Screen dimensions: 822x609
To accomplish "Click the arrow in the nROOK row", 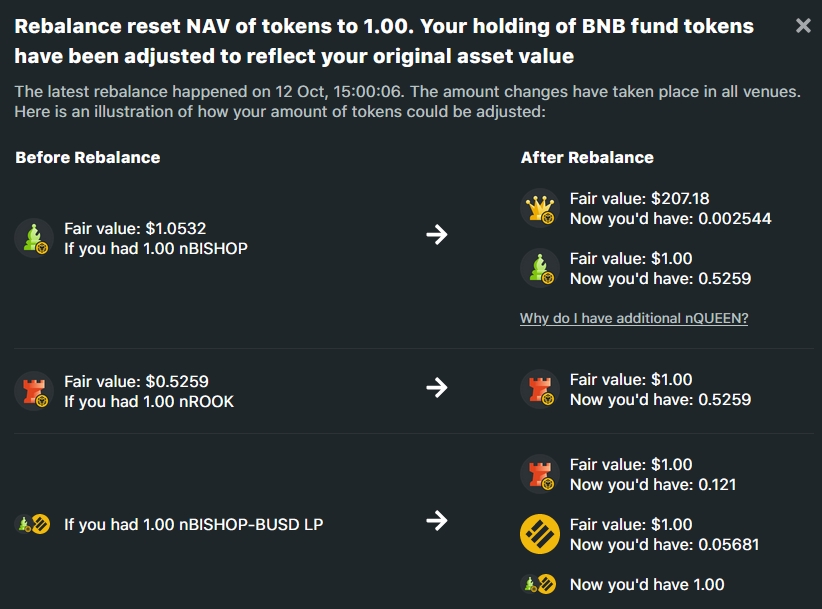I will [x=436, y=387].
